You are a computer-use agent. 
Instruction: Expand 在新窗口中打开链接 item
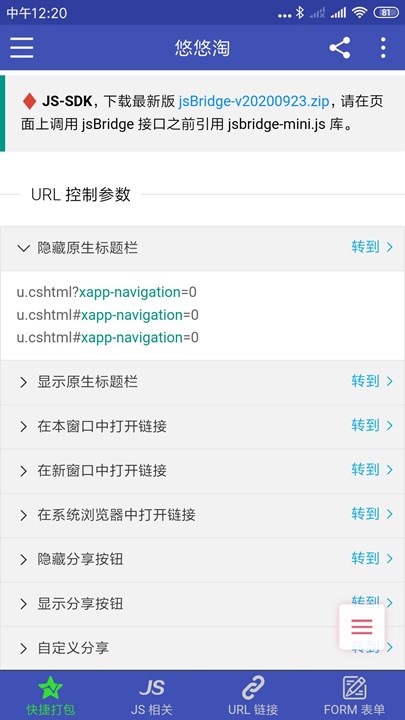point(202,471)
